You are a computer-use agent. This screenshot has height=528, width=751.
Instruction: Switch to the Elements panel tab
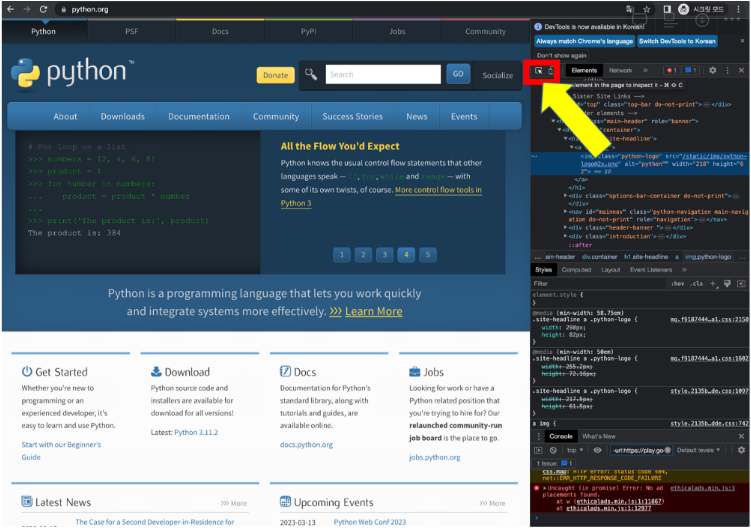coord(584,70)
